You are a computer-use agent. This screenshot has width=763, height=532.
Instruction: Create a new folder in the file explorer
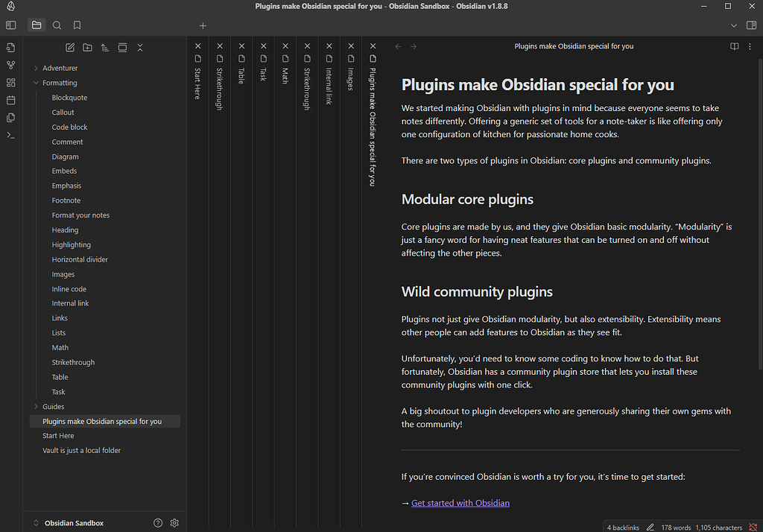click(87, 47)
